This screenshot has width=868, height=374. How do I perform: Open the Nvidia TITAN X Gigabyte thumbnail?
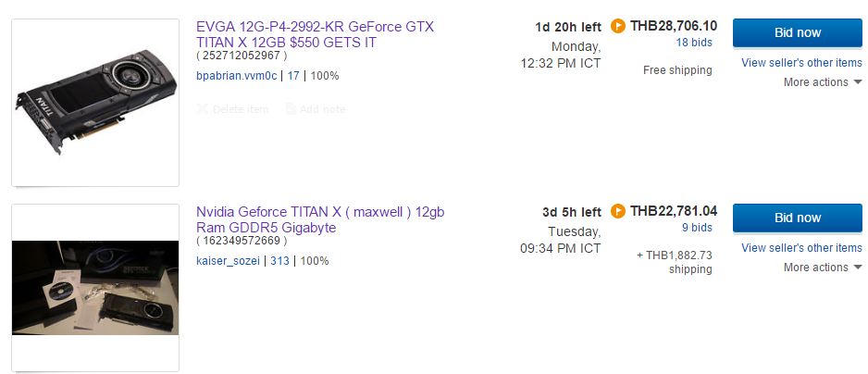click(x=95, y=287)
